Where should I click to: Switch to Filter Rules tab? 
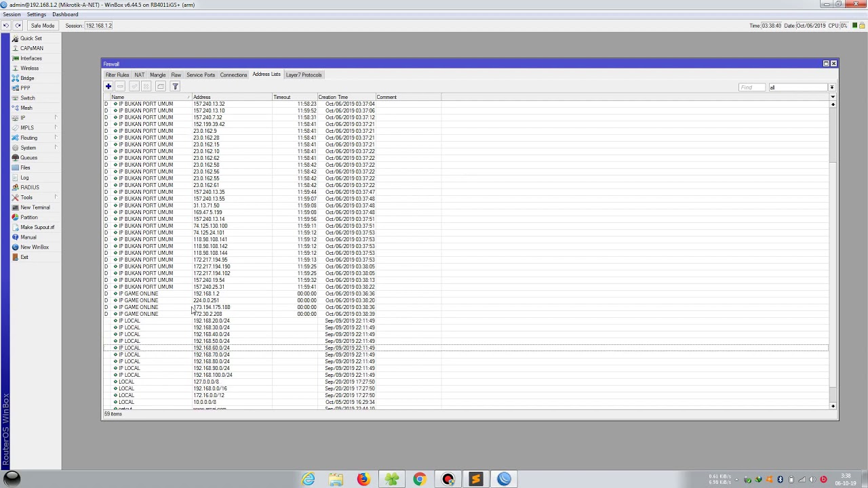(117, 75)
